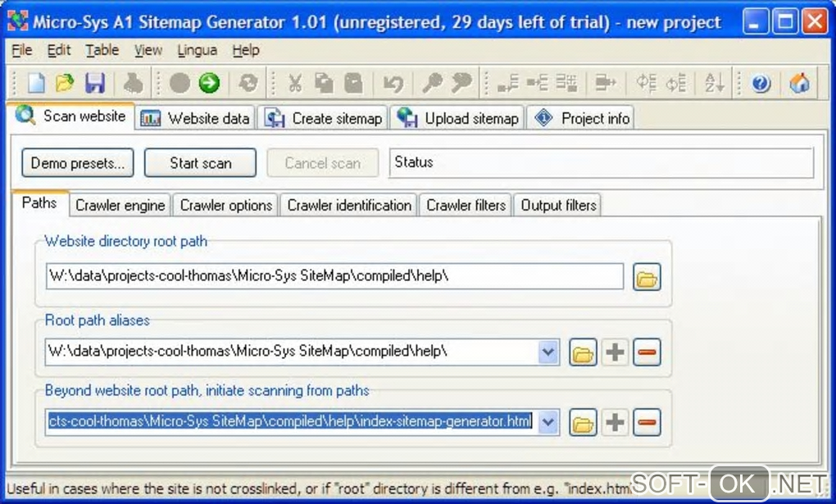Switch to the Create sitemap tab
The image size is (836, 504).
click(x=324, y=118)
